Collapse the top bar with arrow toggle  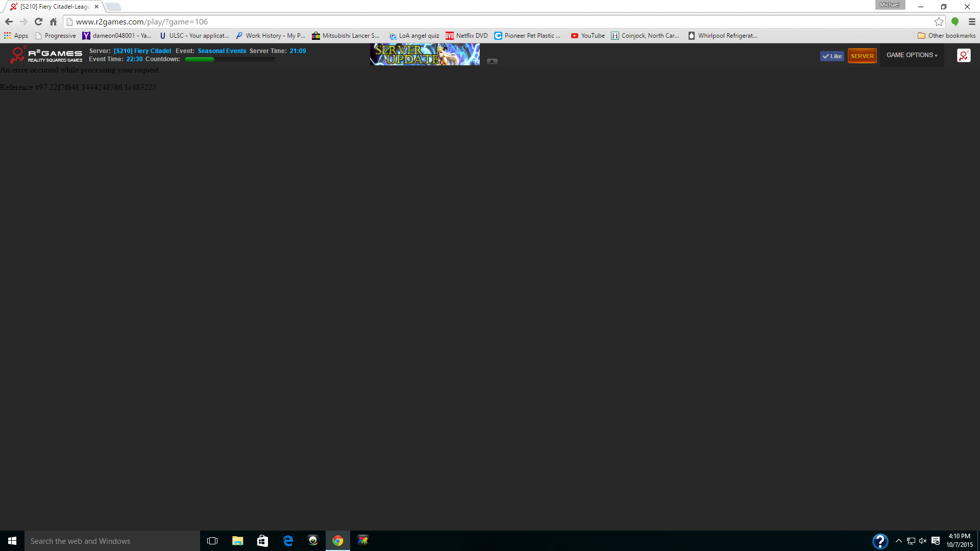pos(492,61)
